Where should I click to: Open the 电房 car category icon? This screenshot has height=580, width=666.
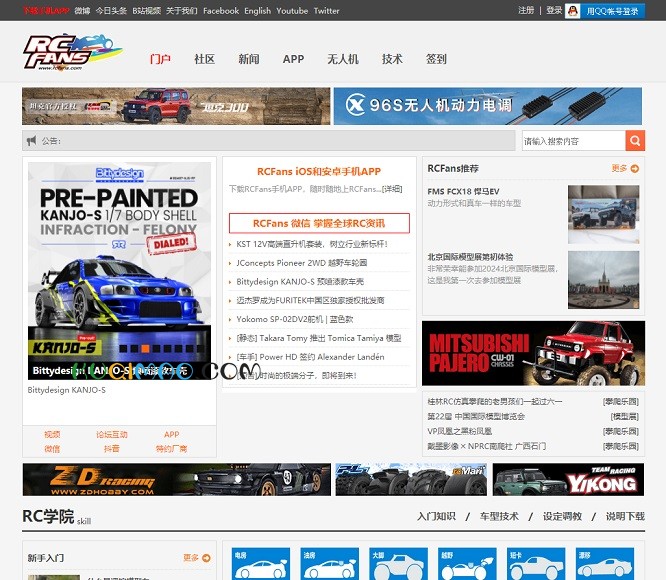tap(261, 564)
